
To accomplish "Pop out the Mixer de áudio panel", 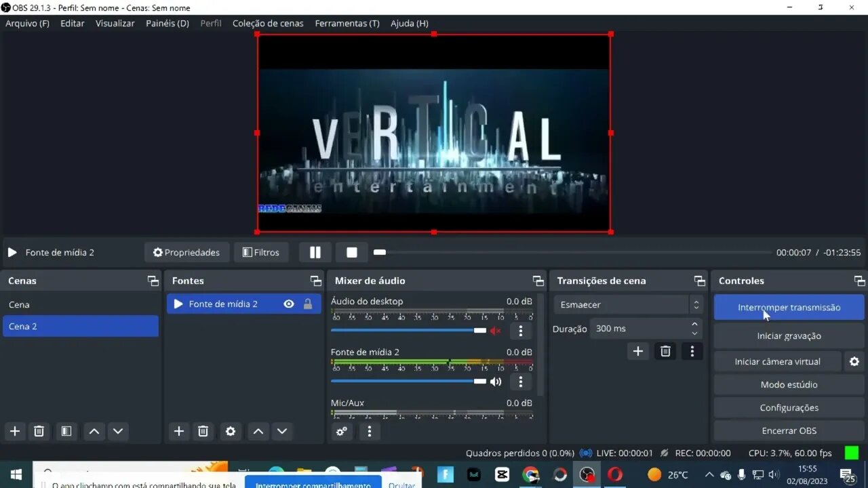I will 538,281.
